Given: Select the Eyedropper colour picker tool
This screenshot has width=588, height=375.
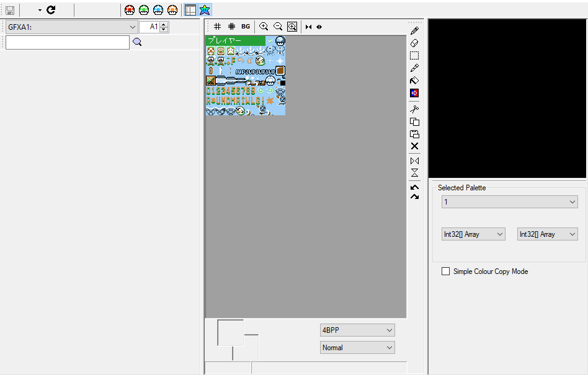Looking at the screenshot, I should pos(414,68).
